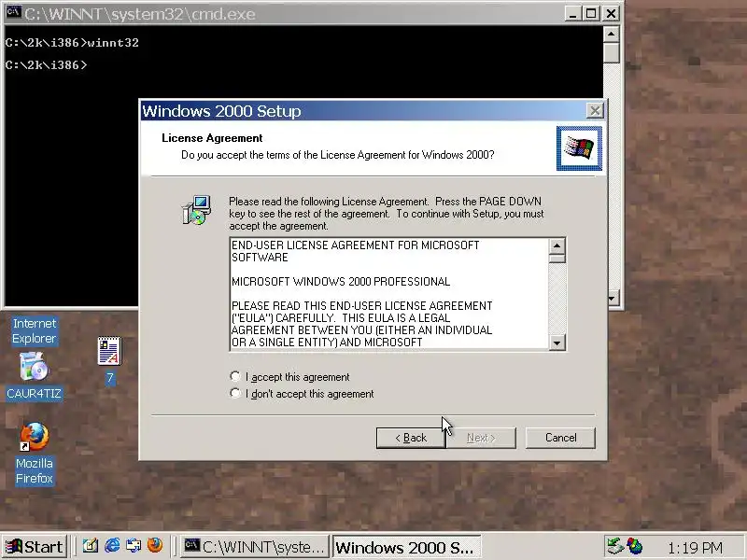Click inside the EULA text box
The width and height of the screenshot is (747, 560).
(x=388, y=294)
